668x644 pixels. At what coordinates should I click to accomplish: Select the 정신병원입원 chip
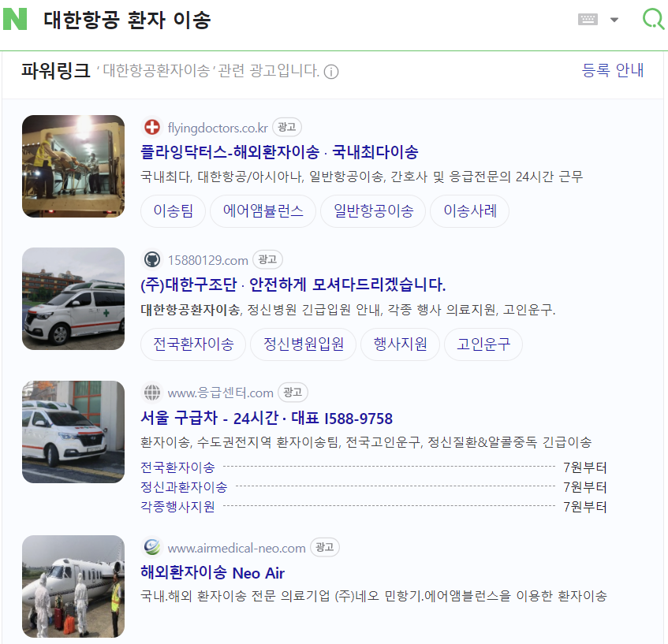304,344
